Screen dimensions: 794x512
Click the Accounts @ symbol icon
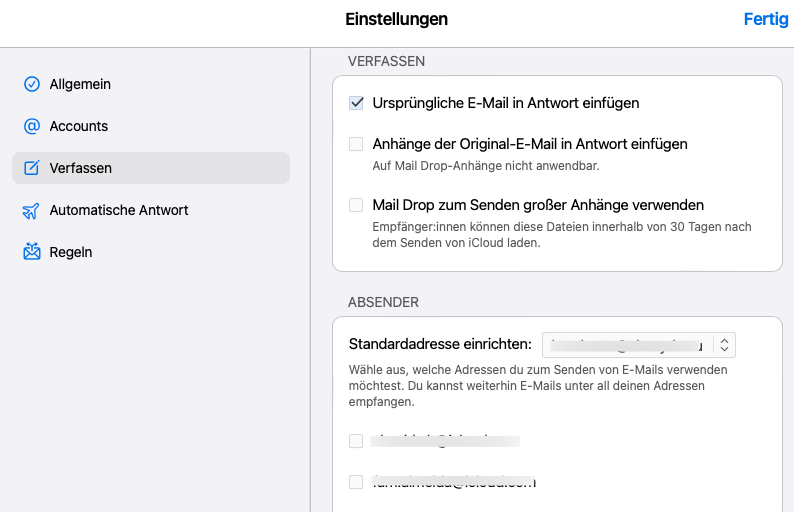(x=31, y=127)
